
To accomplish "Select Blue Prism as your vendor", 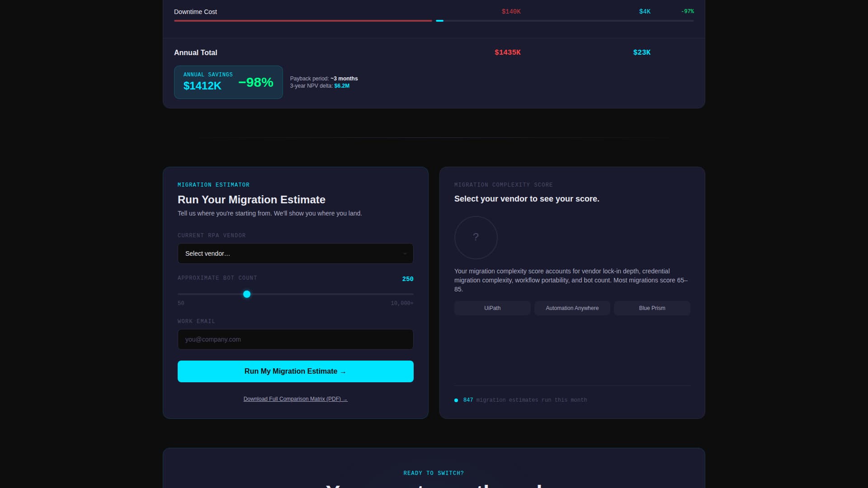I will click(x=651, y=308).
